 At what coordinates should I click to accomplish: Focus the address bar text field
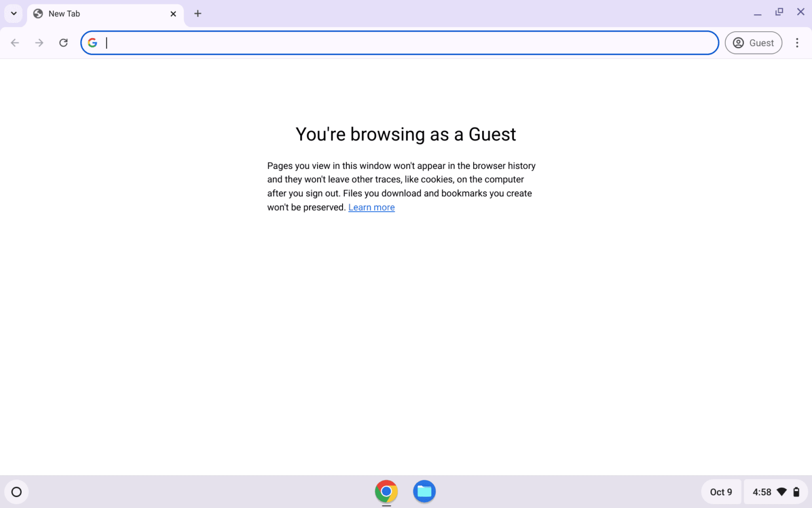coord(402,43)
